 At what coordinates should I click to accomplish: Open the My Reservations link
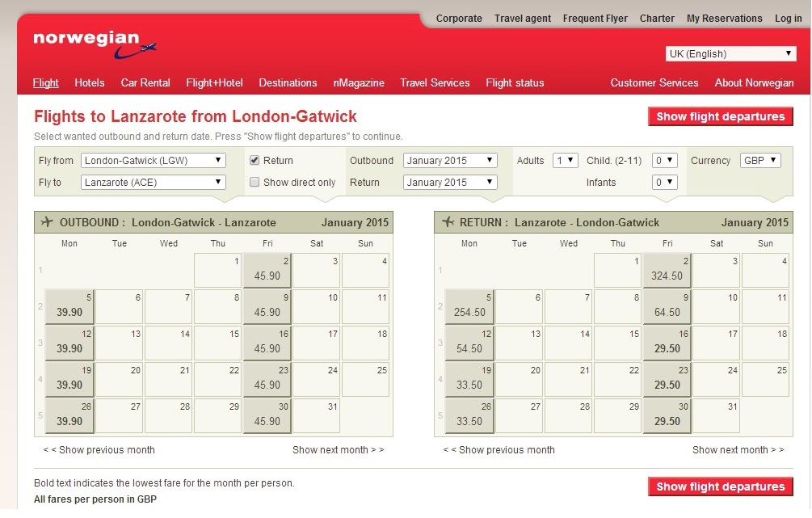coord(725,19)
